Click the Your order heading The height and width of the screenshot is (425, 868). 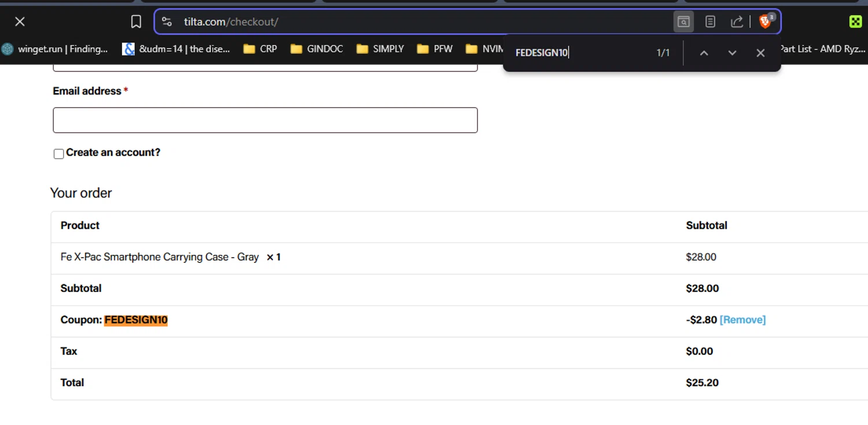coord(81,193)
